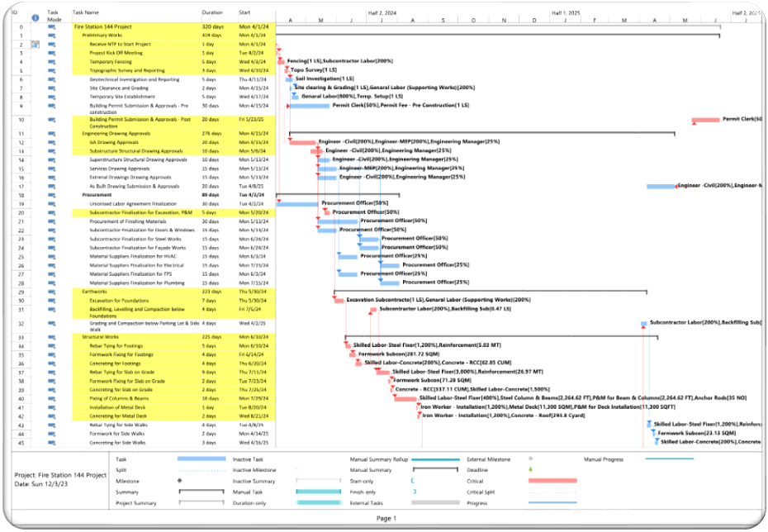The width and height of the screenshot is (768, 532).
Task: Click the calendar indicator icon in row 2
Action: coord(35,45)
